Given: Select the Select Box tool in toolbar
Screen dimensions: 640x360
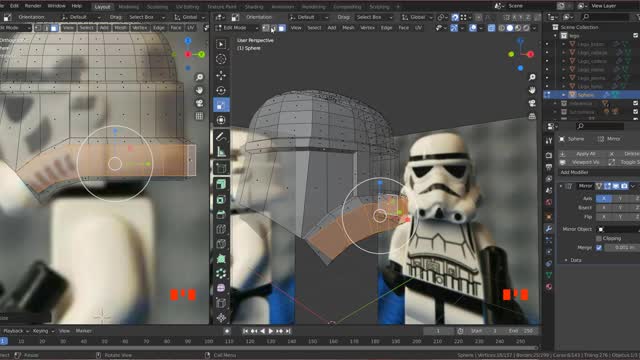Looking at the screenshot, I should click(221, 44).
